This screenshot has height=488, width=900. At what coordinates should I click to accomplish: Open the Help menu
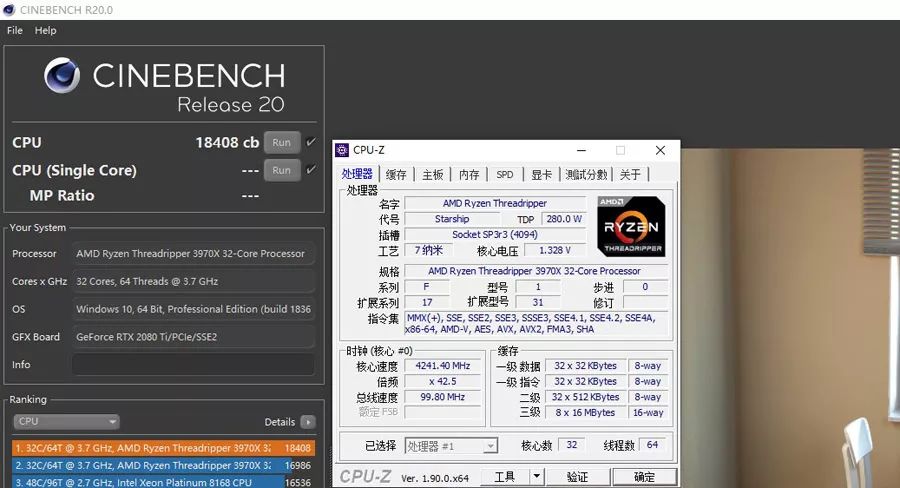point(46,31)
